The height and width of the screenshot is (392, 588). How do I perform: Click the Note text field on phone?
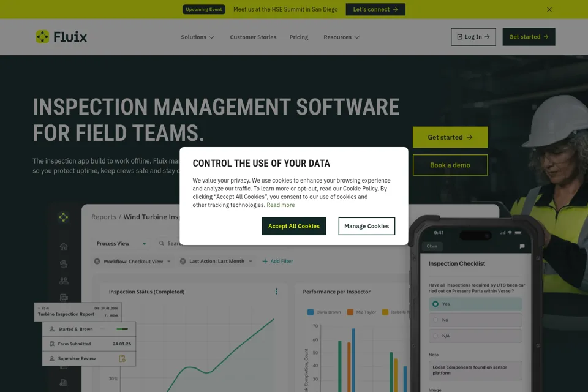point(475,370)
